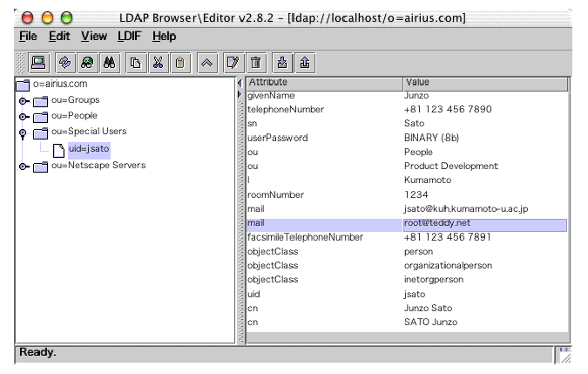This screenshot has width=588, height=374.
Task: Click the Reconnect chain-link toolbar icon
Action: [64, 63]
